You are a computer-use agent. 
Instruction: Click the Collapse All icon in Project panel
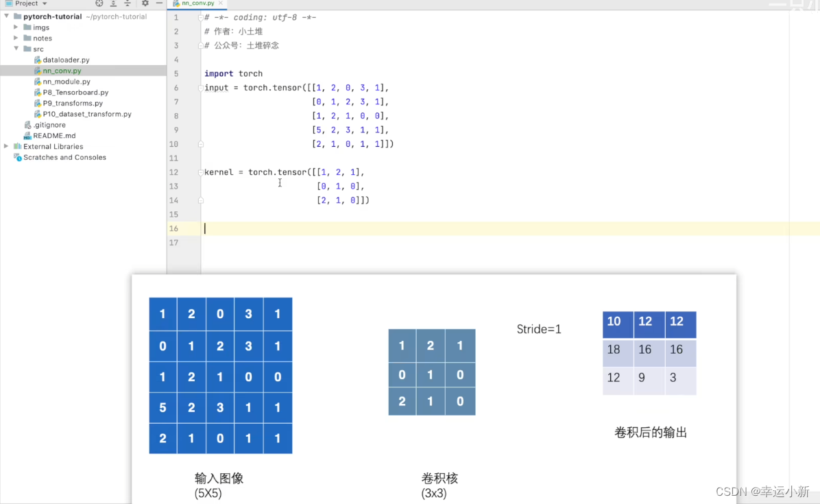tap(127, 3)
